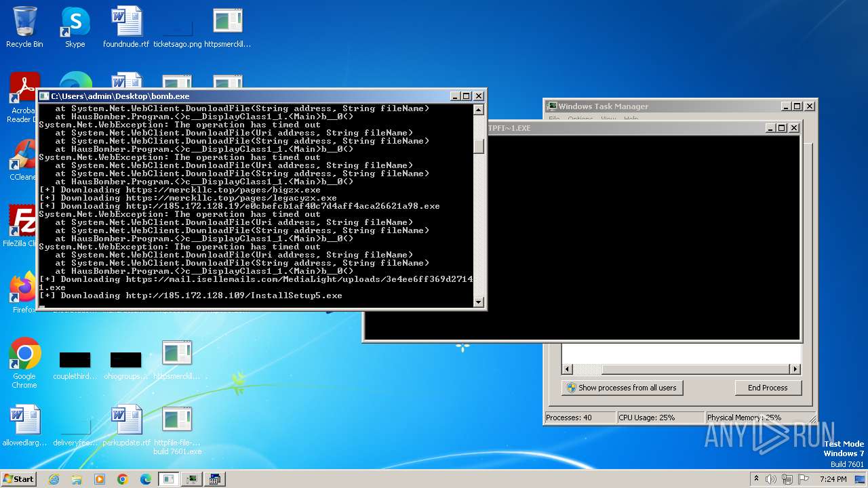
Task: Select the httpsmerckll file in the top desktop row
Action: 228,27
